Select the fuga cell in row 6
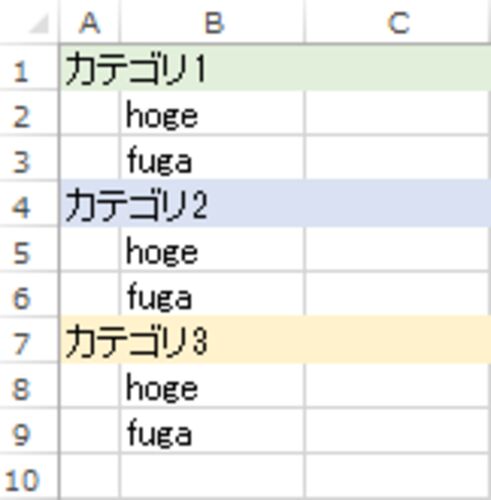Screen dimensions: 491x500 pos(212,295)
